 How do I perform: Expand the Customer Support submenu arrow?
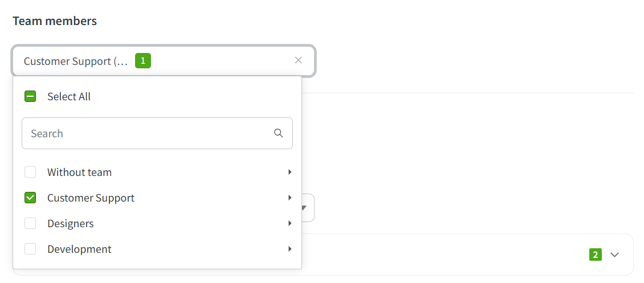pyautogui.click(x=290, y=198)
